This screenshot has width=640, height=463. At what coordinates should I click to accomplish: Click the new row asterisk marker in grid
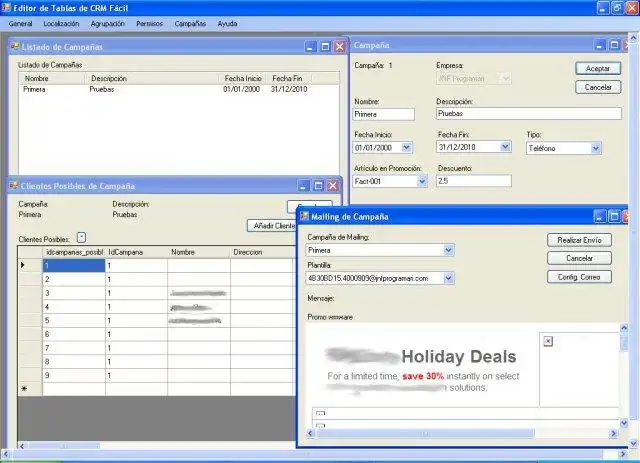[x=24, y=389]
